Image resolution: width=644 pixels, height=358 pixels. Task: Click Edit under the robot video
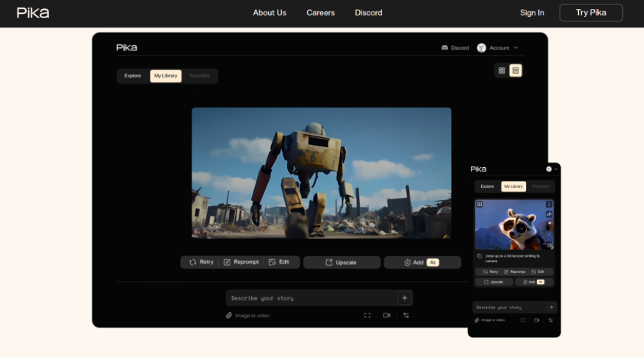coord(279,262)
